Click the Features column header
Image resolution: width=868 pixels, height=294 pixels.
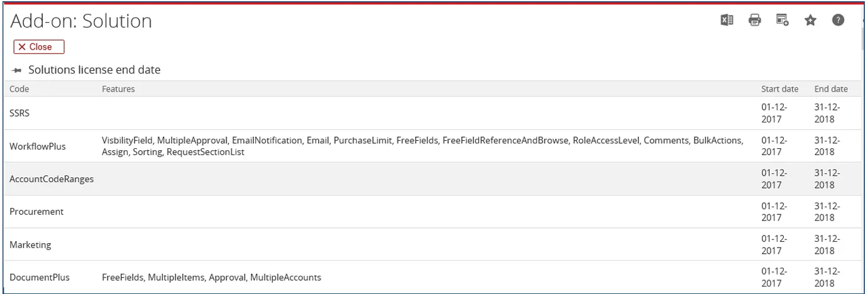point(118,89)
